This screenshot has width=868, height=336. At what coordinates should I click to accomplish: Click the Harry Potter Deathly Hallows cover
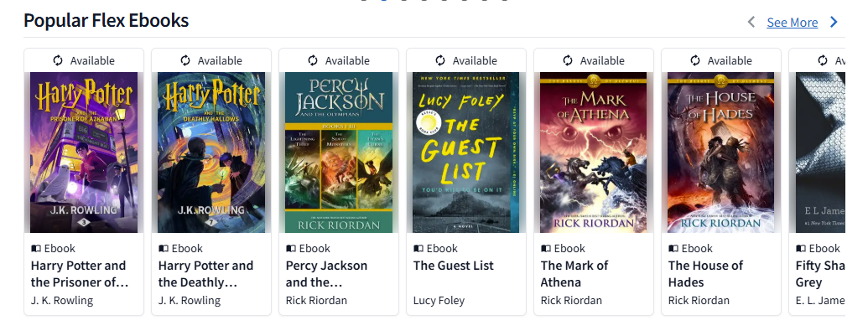click(211, 152)
